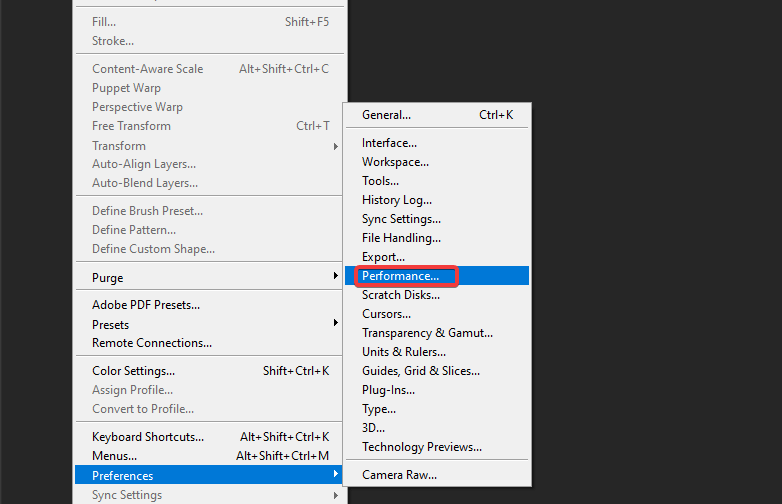Open Tools preferences
The height and width of the screenshot is (504, 782).
[x=437, y=181]
